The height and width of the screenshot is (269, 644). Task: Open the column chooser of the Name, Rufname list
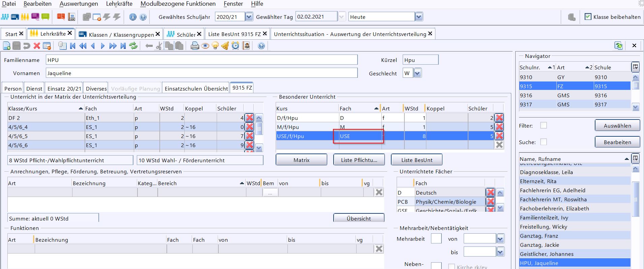pos(635,158)
